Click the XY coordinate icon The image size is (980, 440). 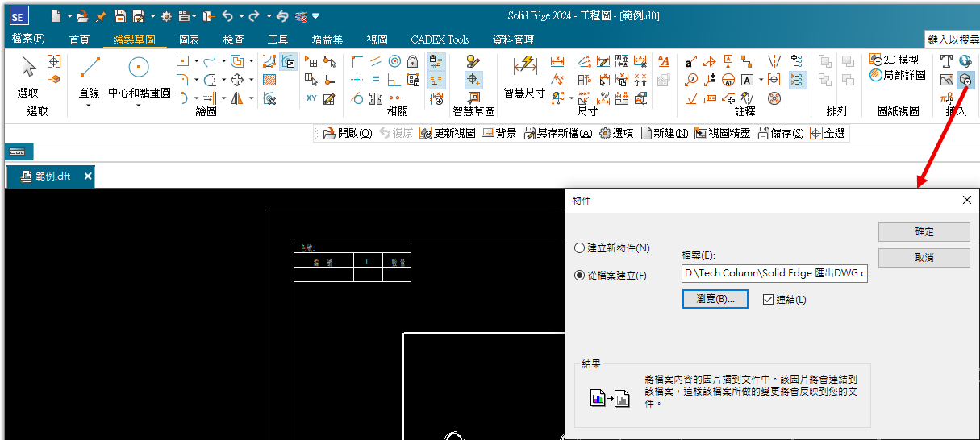(311, 98)
